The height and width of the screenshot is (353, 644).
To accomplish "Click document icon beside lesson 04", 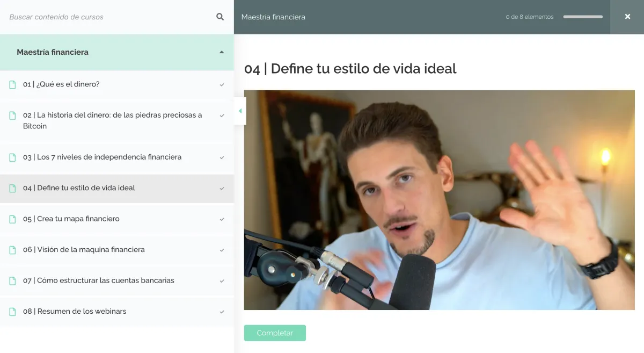I will 12,189.
